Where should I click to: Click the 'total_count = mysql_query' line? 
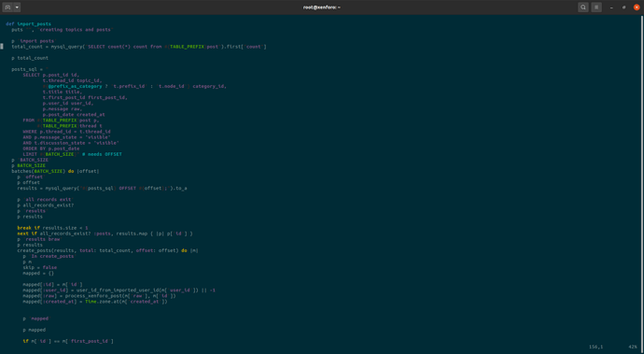click(139, 47)
